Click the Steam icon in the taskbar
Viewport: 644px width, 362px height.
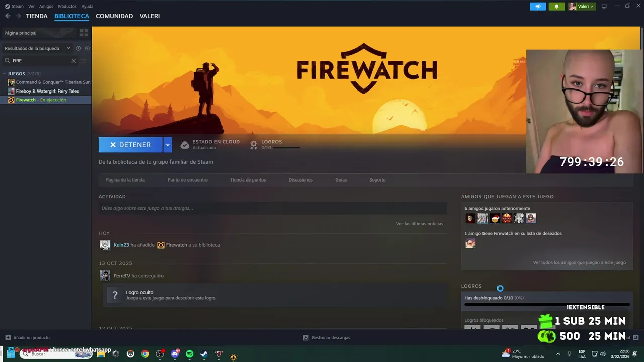point(204,354)
